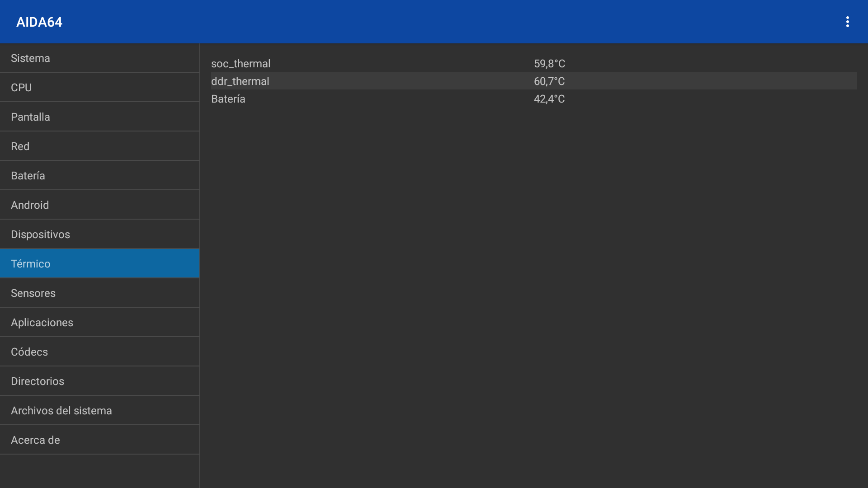The width and height of the screenshot is (868, 488).
Task: Open the Sensores category
Action: [99, 293]
